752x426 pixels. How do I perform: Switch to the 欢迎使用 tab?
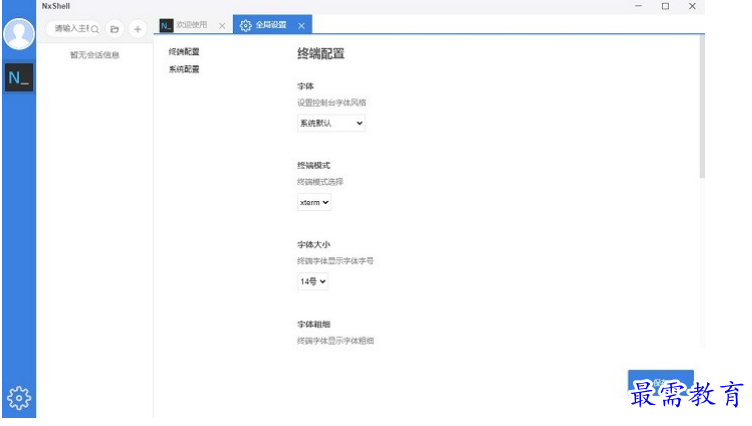point(192,24)
